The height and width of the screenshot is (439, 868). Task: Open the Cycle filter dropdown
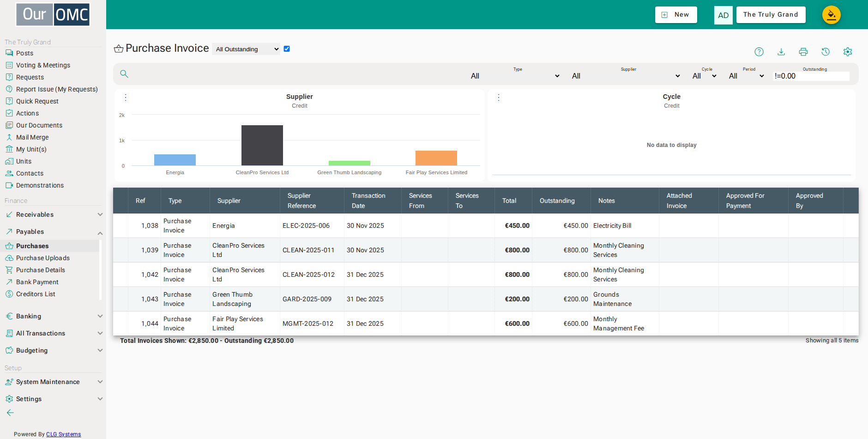(x=705, y=76)
